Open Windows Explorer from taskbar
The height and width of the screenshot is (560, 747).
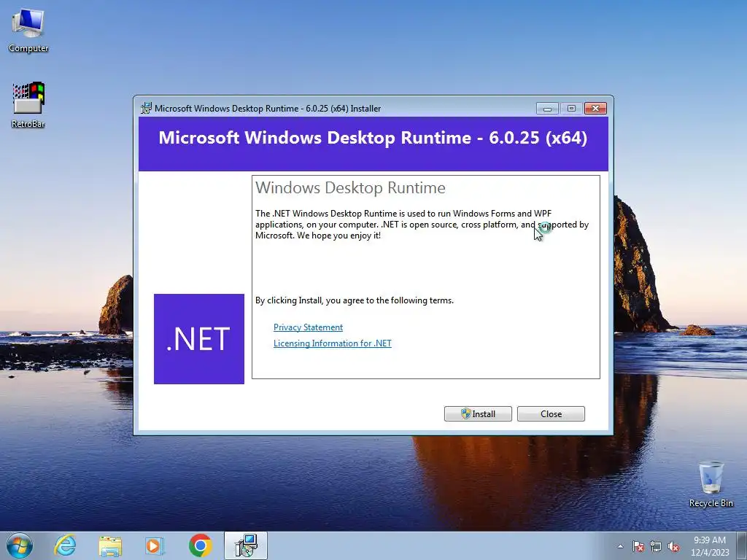pyautogui.click(x=110, y=545)
